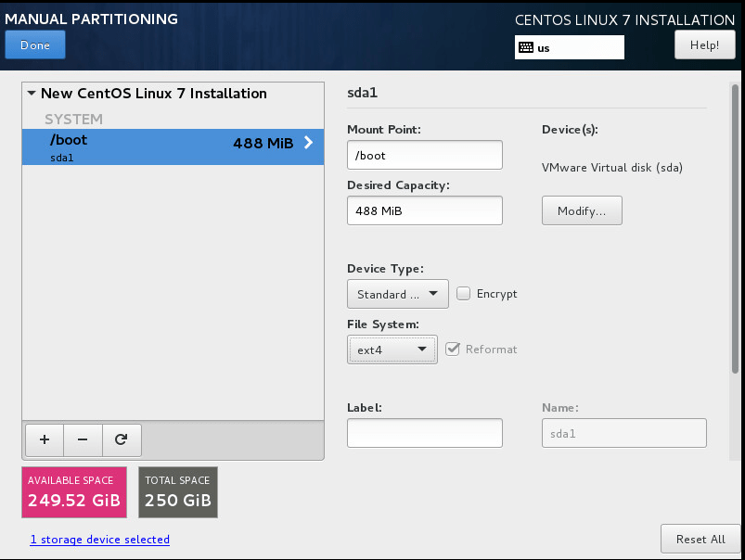The width and height of the screenshot is (745, 560).
Task: Focus the Mount Point /boot field
Action: [x=425, y=155]
